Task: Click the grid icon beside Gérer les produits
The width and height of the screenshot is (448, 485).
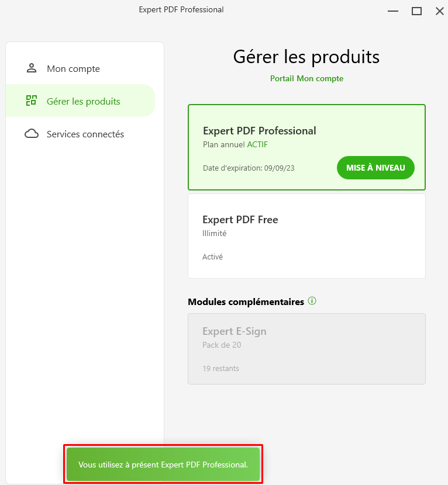Action: point(31,101)
